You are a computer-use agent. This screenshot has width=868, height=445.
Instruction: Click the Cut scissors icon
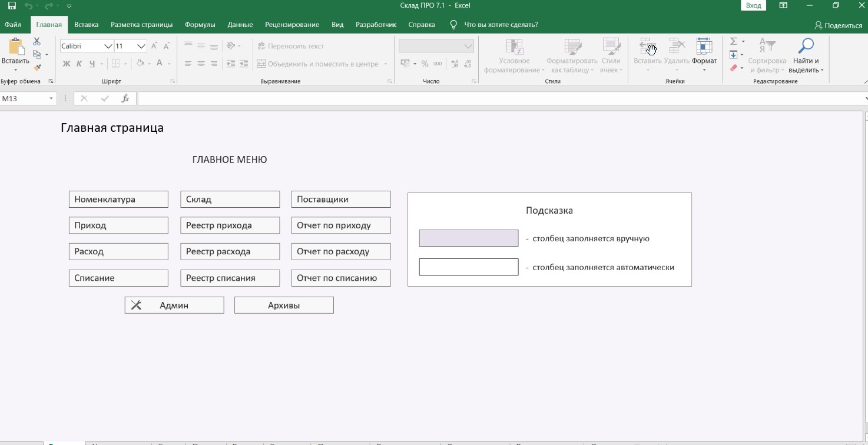tap(37, 42)
